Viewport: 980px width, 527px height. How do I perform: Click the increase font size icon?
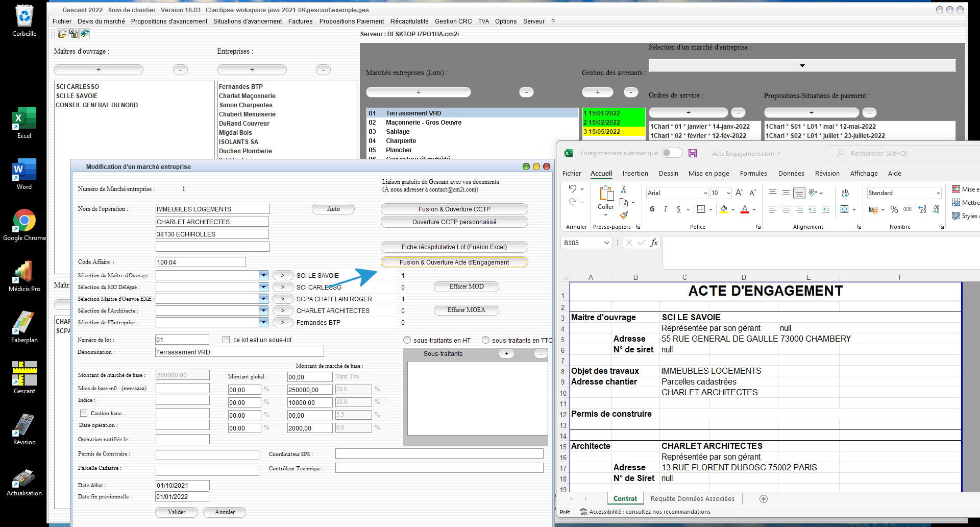tap(739, 193)
